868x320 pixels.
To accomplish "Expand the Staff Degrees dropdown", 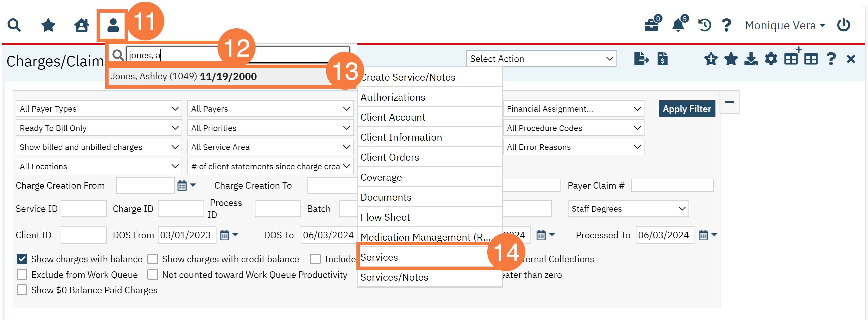I will pyautogui.click(x=628, y=209).
